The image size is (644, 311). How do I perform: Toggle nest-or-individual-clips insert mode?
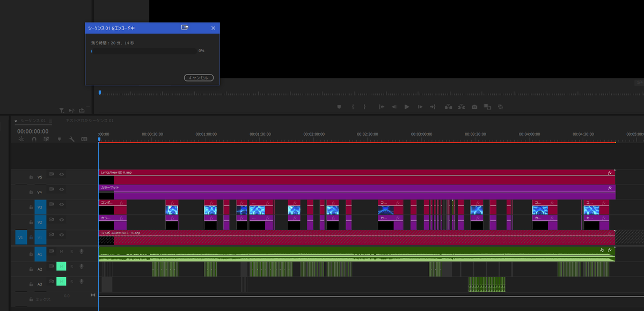coord(21,139)
